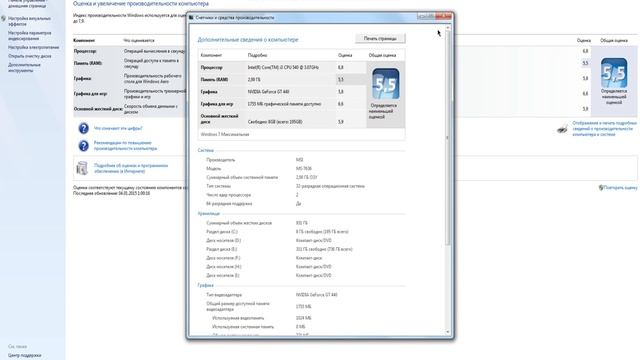Screen dimensions: 640x360
Task: Open 'Отображение и печать подробных сведений' link
Action: coord(604,129)
